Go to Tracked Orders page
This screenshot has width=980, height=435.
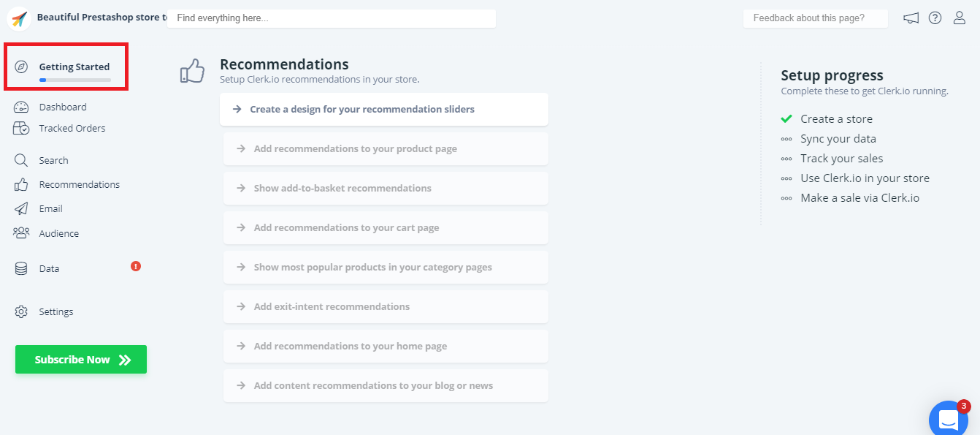(72, 129)
